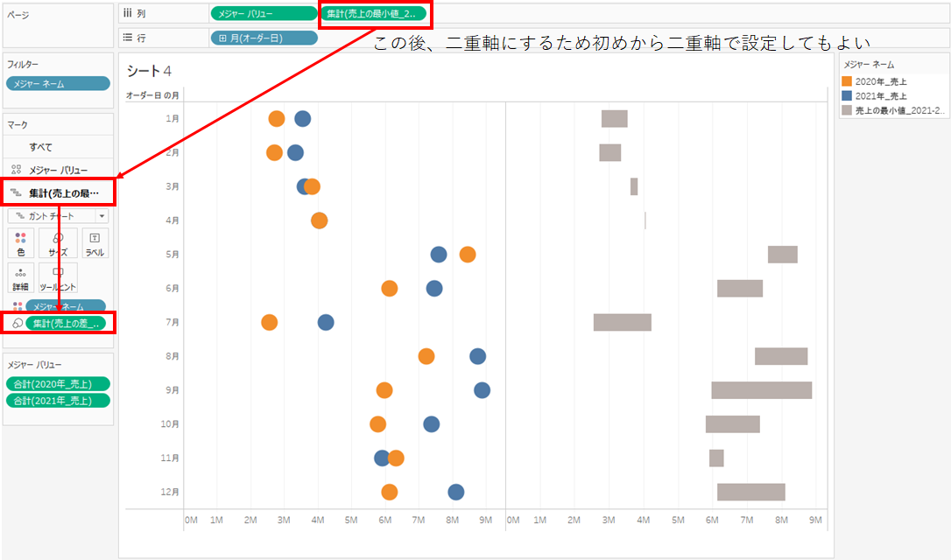The image size is (951, 560).
Task: Click 9M tick on right axis
Action: 816,520
